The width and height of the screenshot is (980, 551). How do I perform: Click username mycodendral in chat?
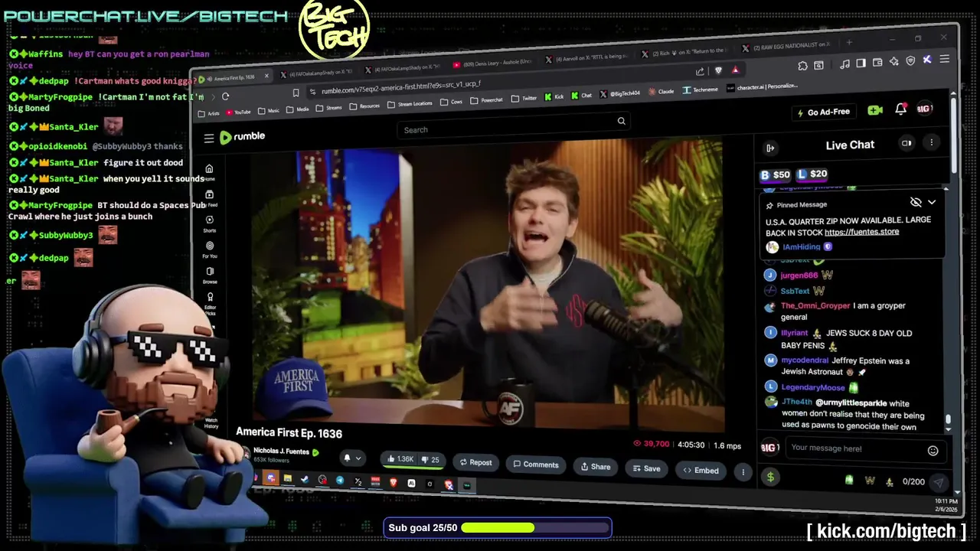[x=805, y=360]
